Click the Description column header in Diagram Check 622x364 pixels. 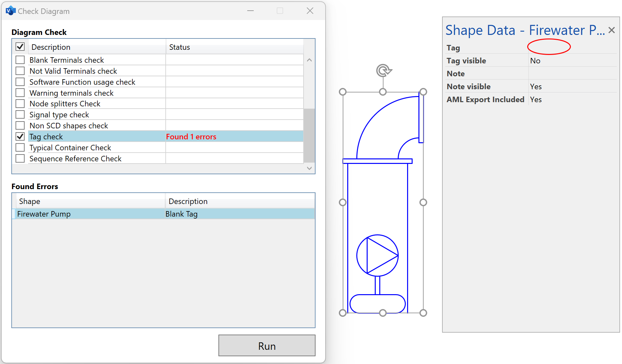97,47
